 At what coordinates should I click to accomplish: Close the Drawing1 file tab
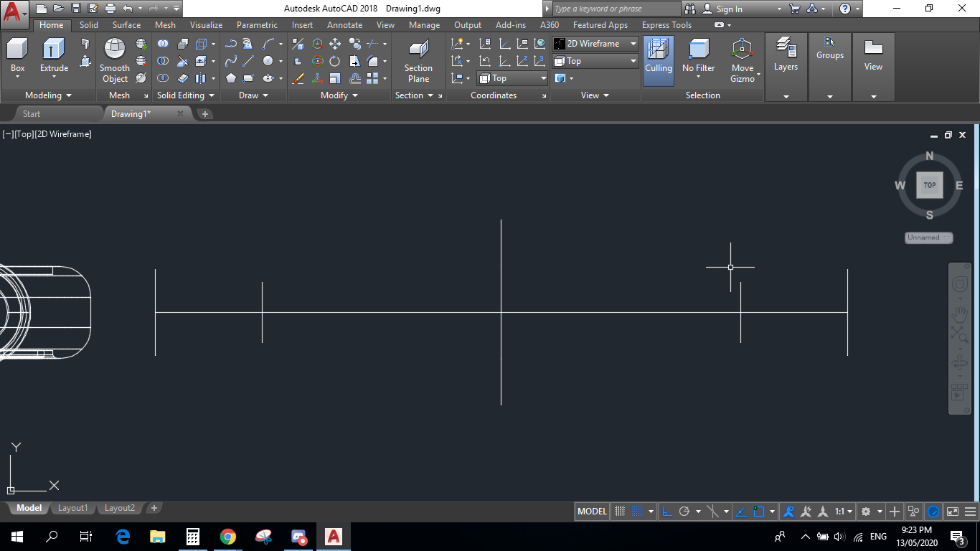[180, 114]
